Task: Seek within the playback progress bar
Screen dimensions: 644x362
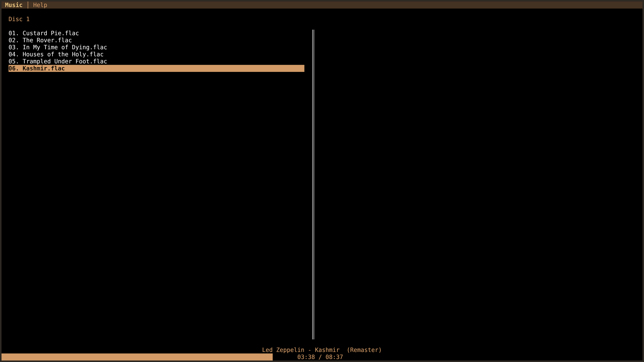Action: [x=322, y=357]
